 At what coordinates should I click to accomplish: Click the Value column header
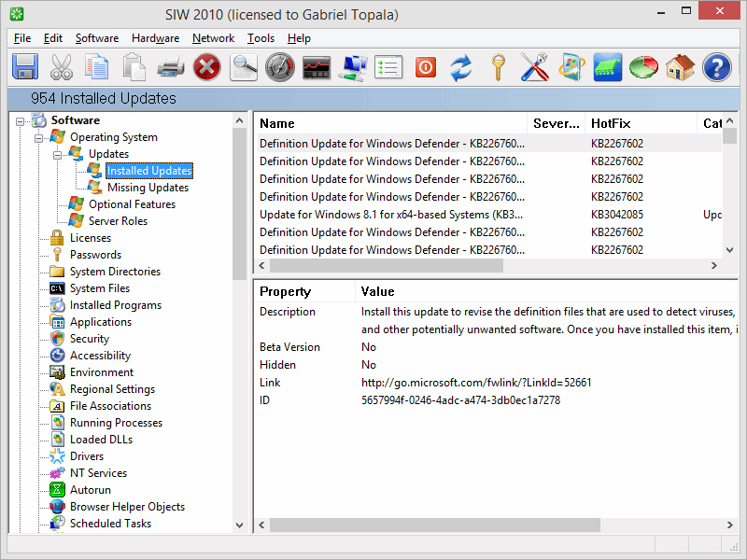click(x=547, y=291)
